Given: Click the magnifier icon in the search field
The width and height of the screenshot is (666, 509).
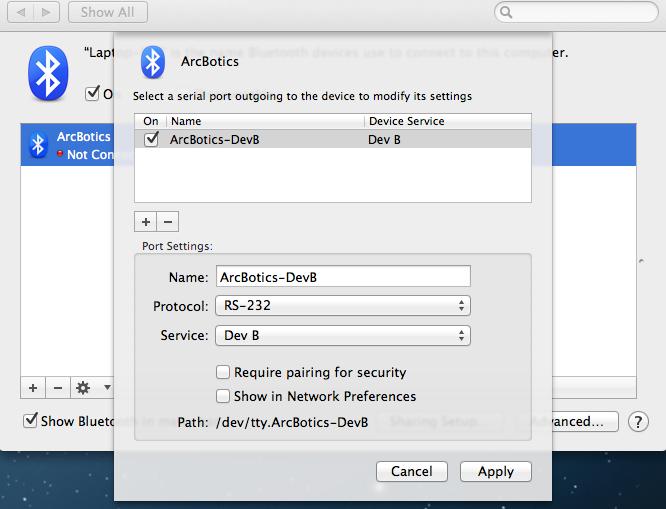Looking at the screenshot, I should point(505,12).
